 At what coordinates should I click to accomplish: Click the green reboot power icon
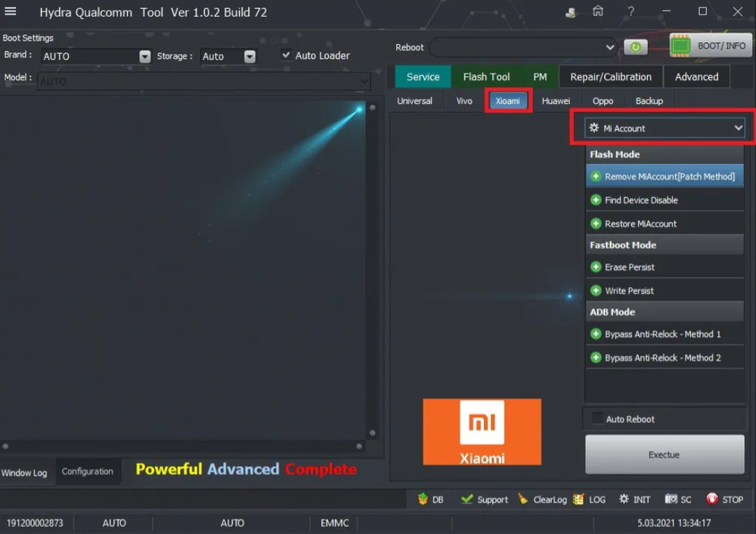click(x=635, y=47)
